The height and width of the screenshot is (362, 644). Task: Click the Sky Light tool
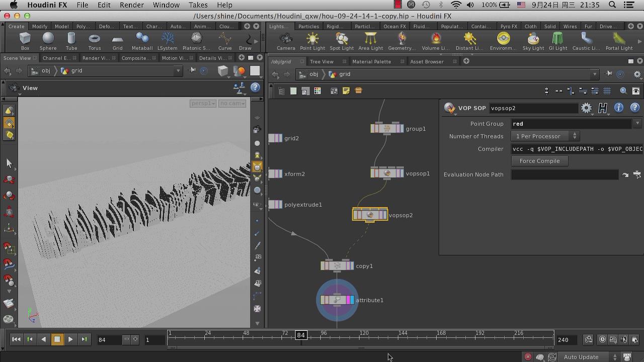[533, 41]
